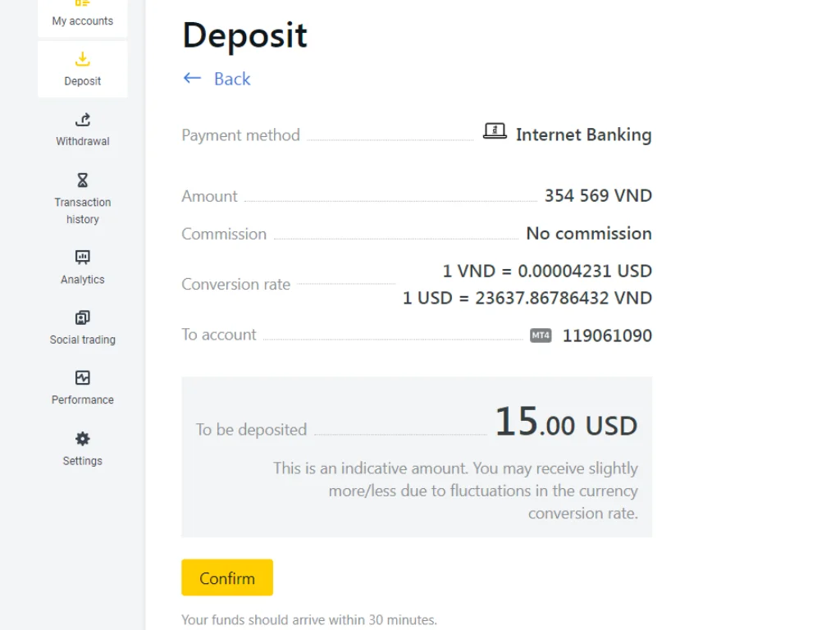Click the Transaction history hourglass icon
840x630 pixels.
coord(82,180)
